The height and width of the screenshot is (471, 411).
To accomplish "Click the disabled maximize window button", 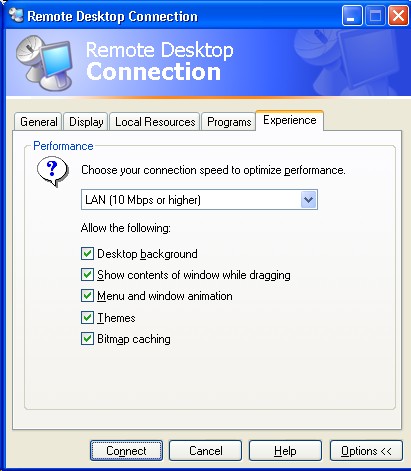I will pos(375,15).
